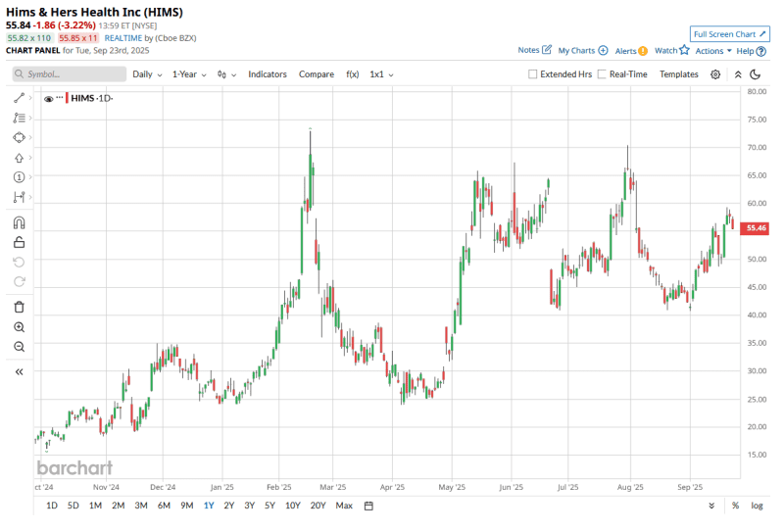Select the trend line drawing tool

click(19, 97)
